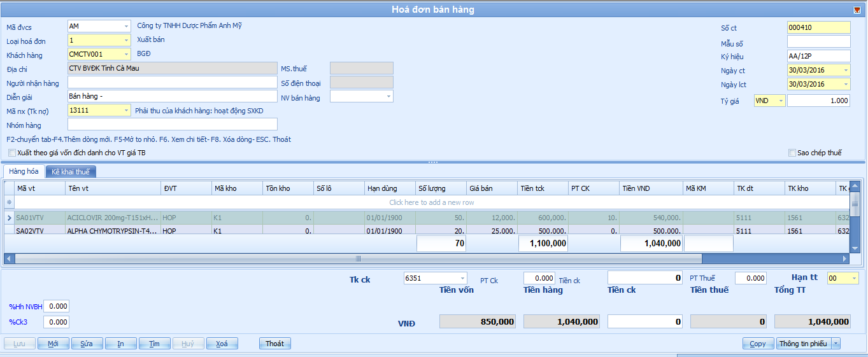Click the red icon in title bar corner
868x357 pixels.
857,10
